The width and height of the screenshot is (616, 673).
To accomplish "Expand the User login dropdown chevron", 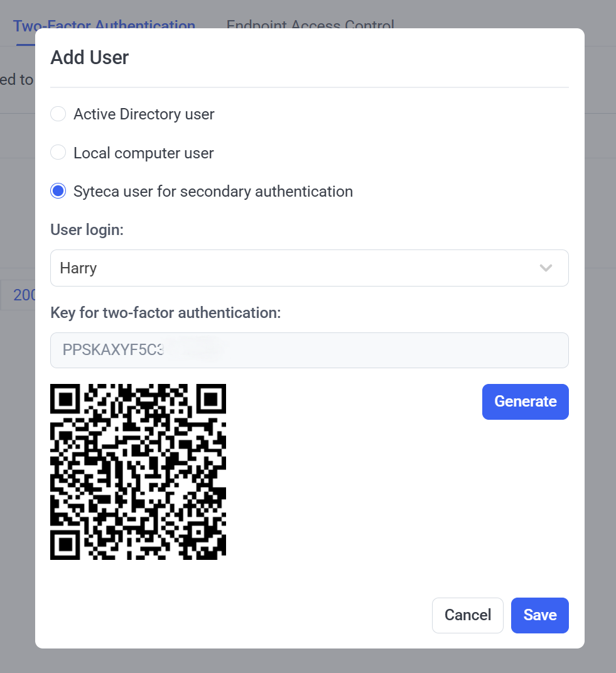I will (546, 268).
